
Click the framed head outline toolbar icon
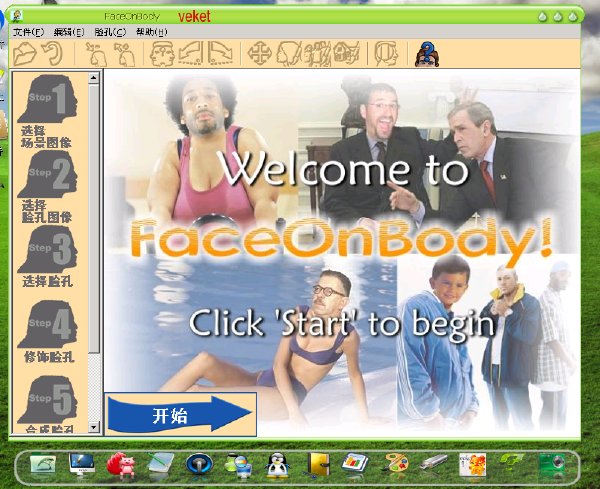(x=386, y=54)
